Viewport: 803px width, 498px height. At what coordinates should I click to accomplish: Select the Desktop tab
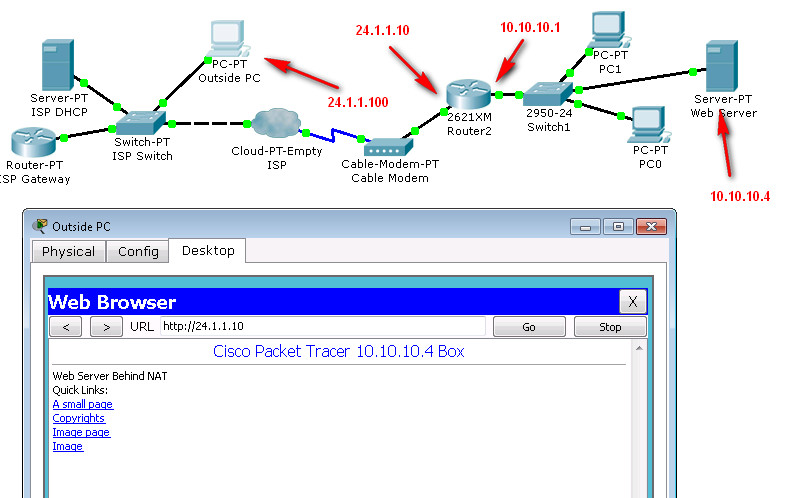coord(208,251)
